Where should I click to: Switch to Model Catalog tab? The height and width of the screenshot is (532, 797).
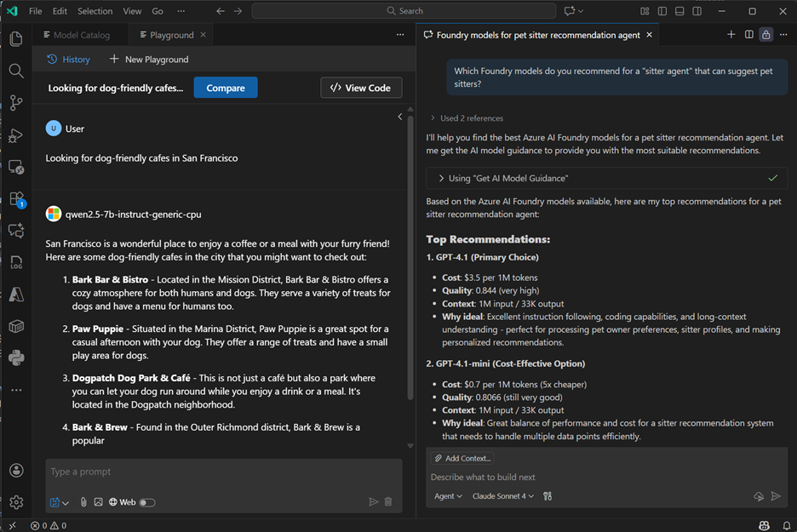click(x=77, y=35)
